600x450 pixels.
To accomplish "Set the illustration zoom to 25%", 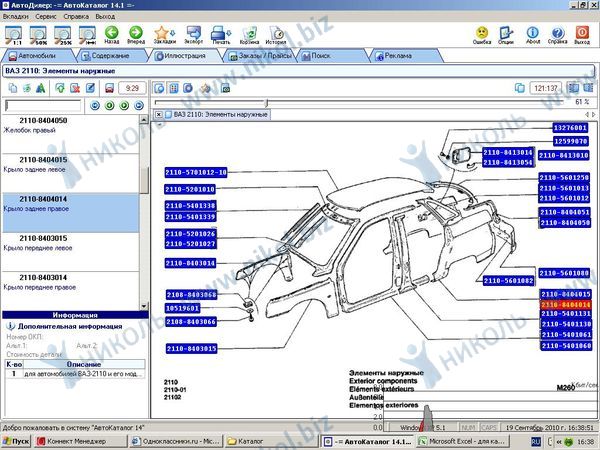I will click(63, 36).
